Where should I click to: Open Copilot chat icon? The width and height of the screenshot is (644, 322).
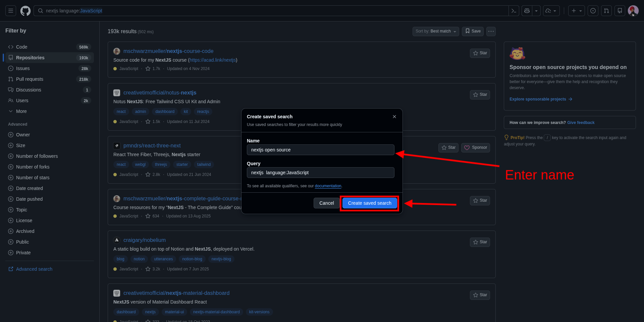[x=527, y=11]
